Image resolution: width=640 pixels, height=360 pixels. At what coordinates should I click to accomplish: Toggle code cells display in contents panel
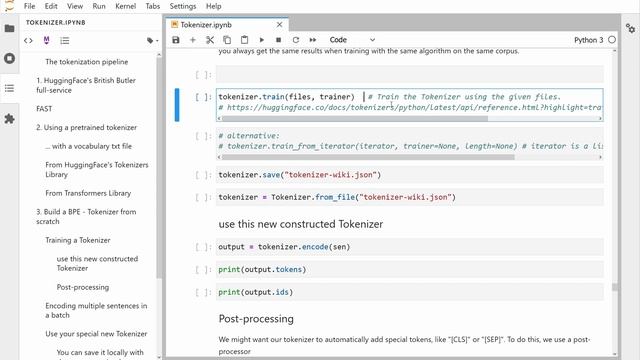(x=28, y=40)
